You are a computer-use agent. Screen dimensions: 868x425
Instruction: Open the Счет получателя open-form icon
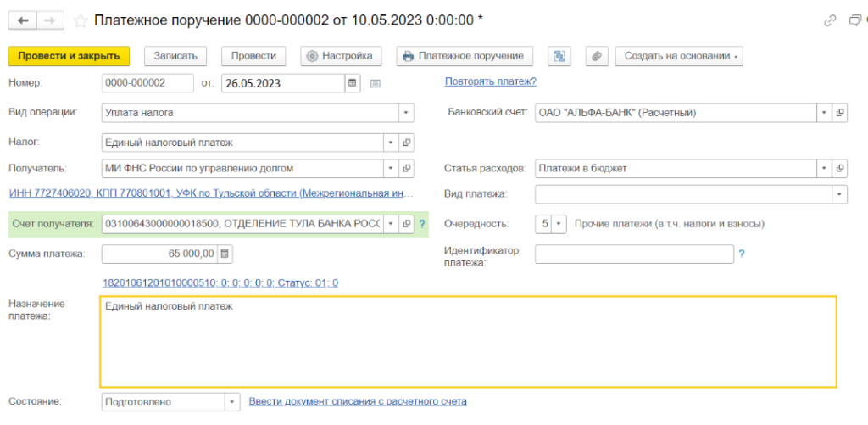click(x=406, y=224)
